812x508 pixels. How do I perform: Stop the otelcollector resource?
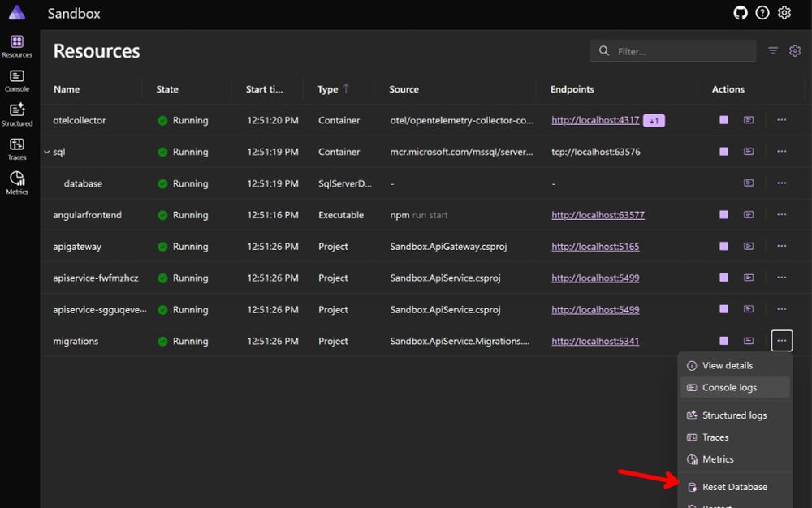click(724, 120)
